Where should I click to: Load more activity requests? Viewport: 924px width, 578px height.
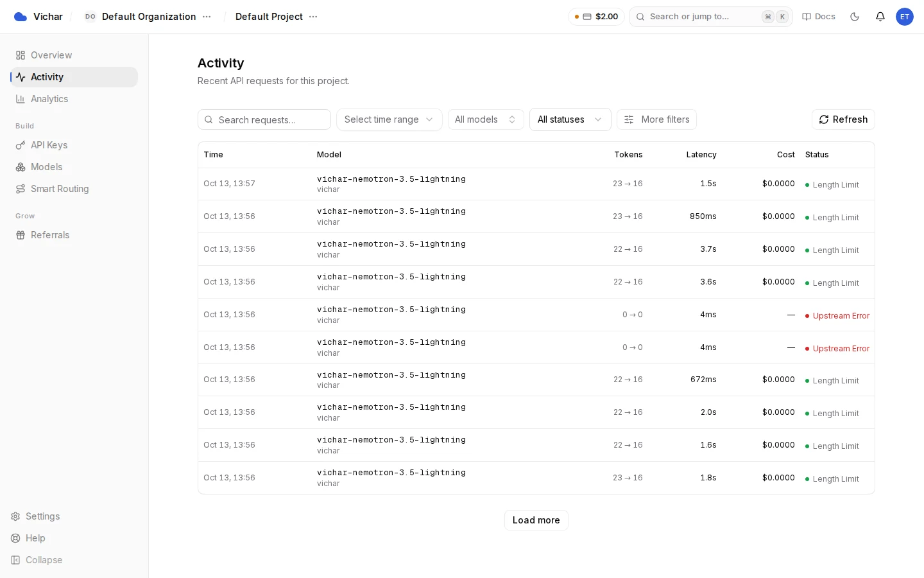pos(536,520)
